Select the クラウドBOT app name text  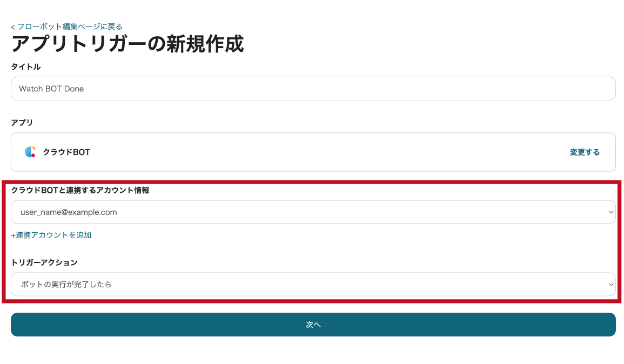[x=66, y=152]
